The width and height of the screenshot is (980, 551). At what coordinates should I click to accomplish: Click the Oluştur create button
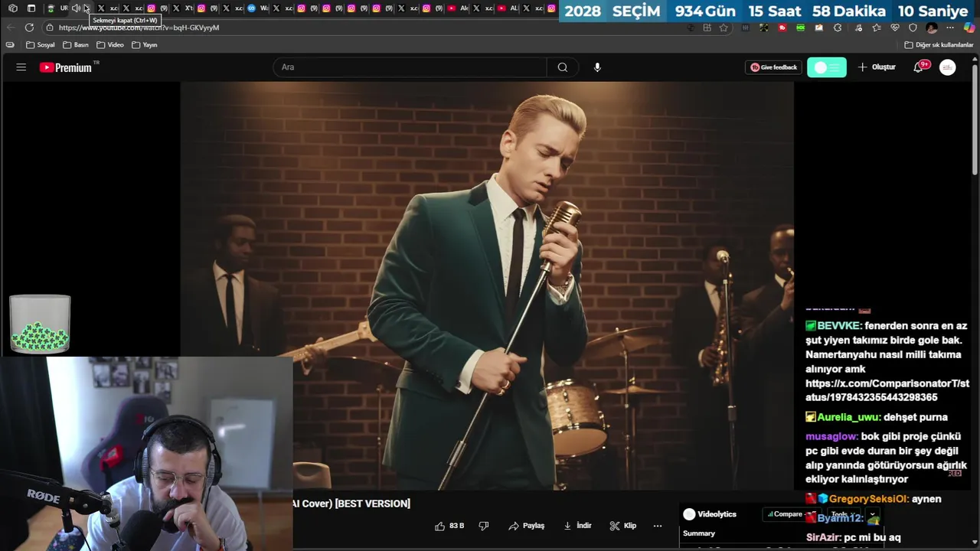tap(877, 67)
